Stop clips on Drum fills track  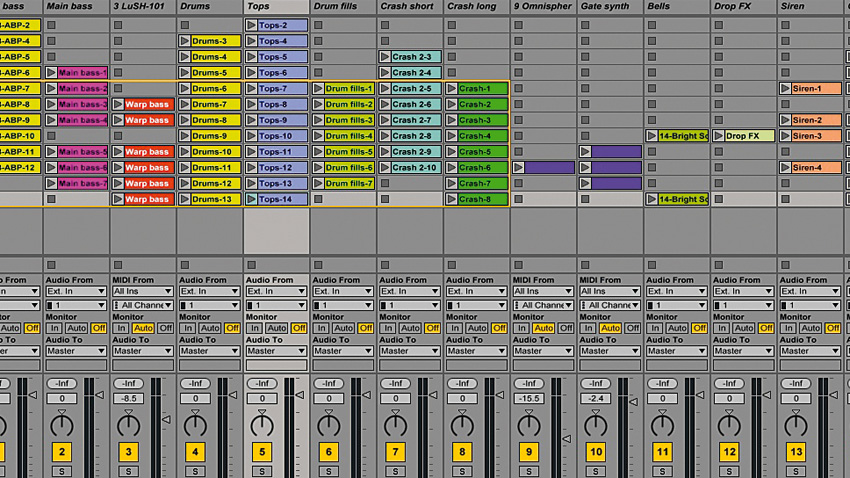pyautogui.click(x=318, y=265)
